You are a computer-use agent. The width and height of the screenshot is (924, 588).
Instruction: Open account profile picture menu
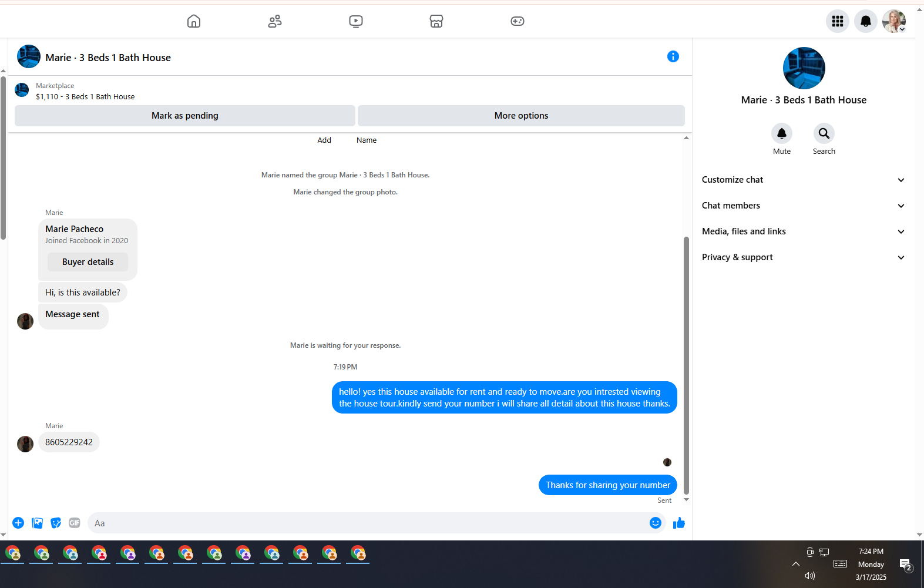[894, 21]
